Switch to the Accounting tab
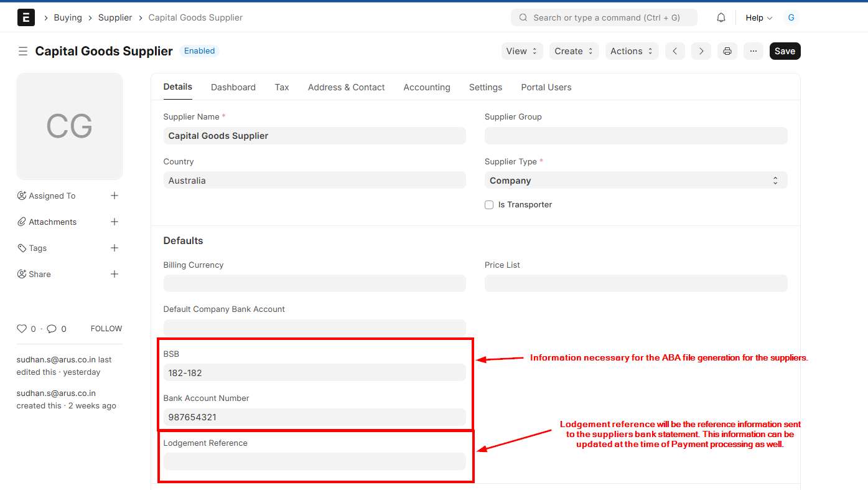The height and width of the screenshot is (490, 868). coord(426,87)
